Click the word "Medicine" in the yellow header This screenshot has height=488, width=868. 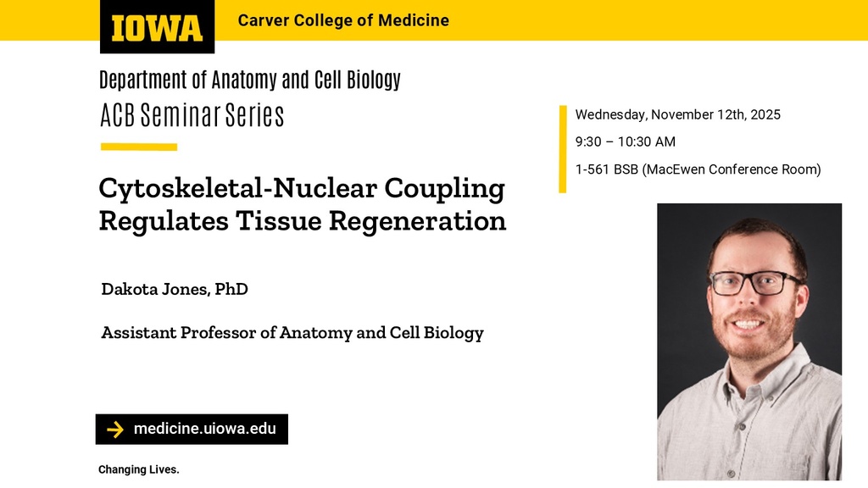pos(414,20)
